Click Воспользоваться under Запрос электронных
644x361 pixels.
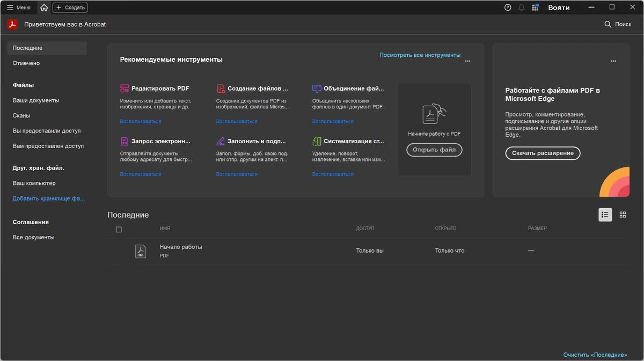pyautogui.click(x=141, y=174)
